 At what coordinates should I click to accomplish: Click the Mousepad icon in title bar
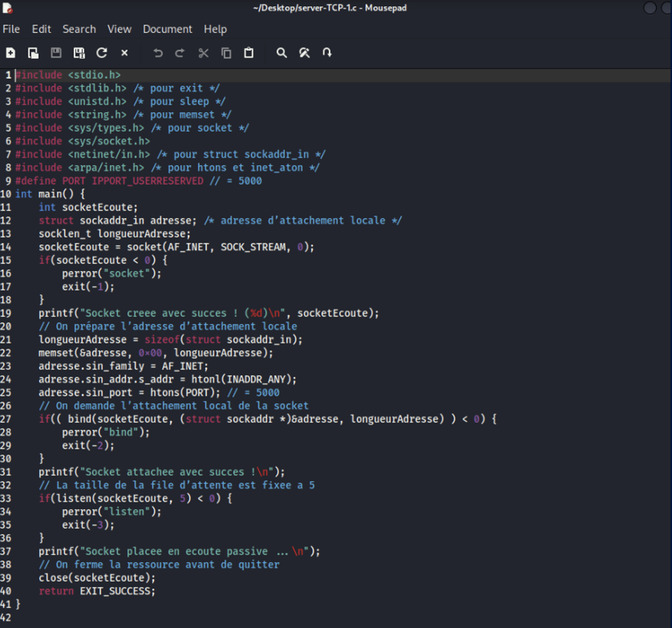coord(7,8)
